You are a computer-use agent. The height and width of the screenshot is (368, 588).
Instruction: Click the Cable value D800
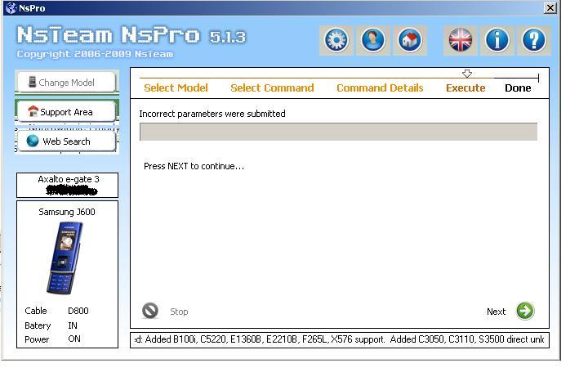(78, 311)
